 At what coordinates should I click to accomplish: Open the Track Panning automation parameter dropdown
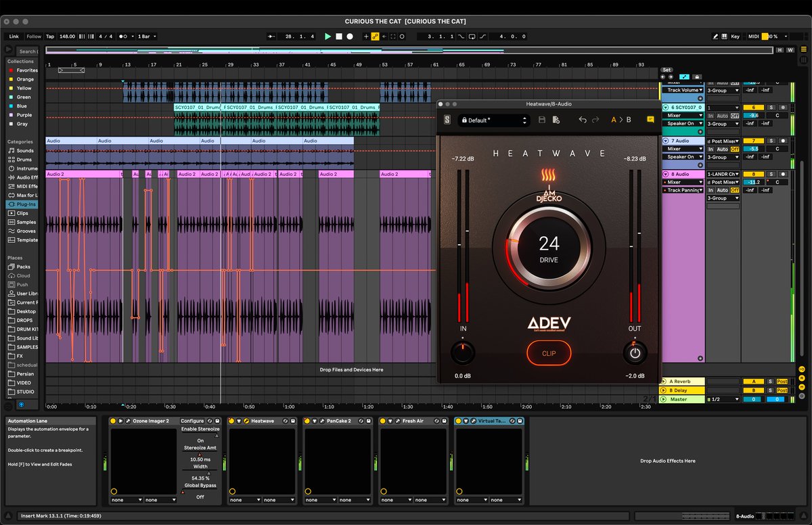click(x=683, y=190)
